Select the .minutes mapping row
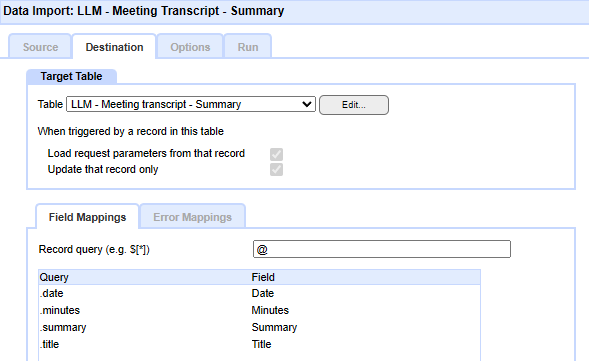 pos(259,310)
